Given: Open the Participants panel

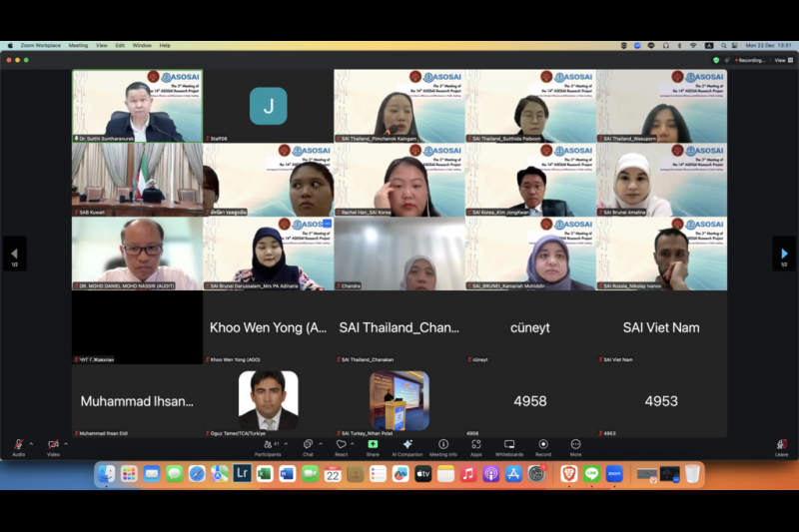Looking at the screenshot, I should point(268,445).
